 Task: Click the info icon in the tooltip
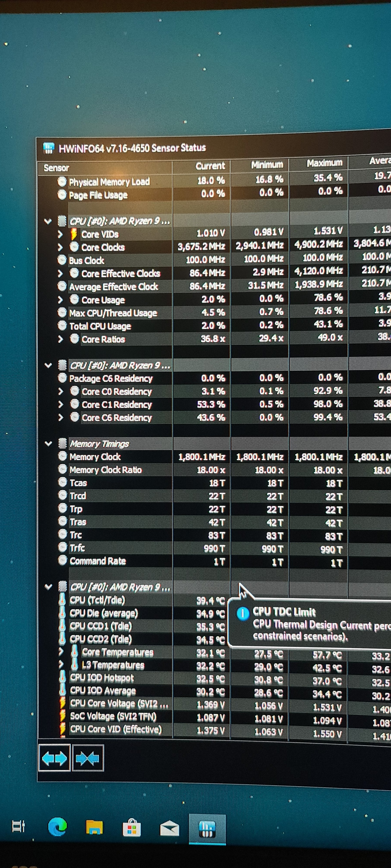click(243, 614)
